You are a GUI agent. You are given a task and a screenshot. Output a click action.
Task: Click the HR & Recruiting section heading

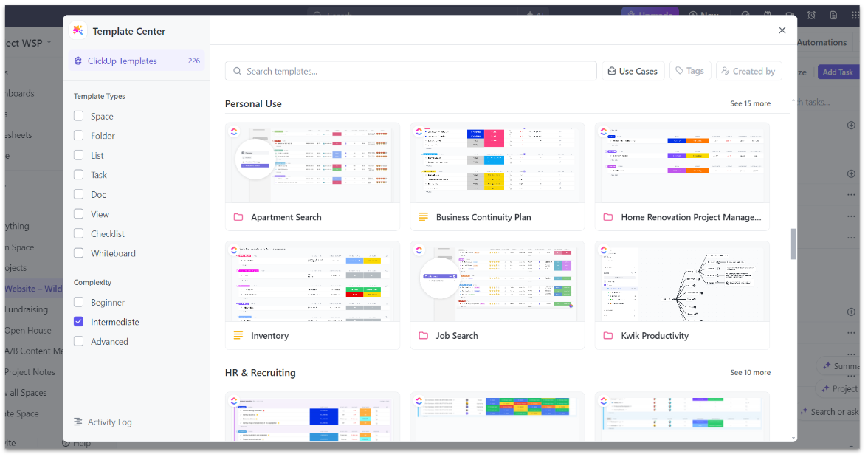260,373
